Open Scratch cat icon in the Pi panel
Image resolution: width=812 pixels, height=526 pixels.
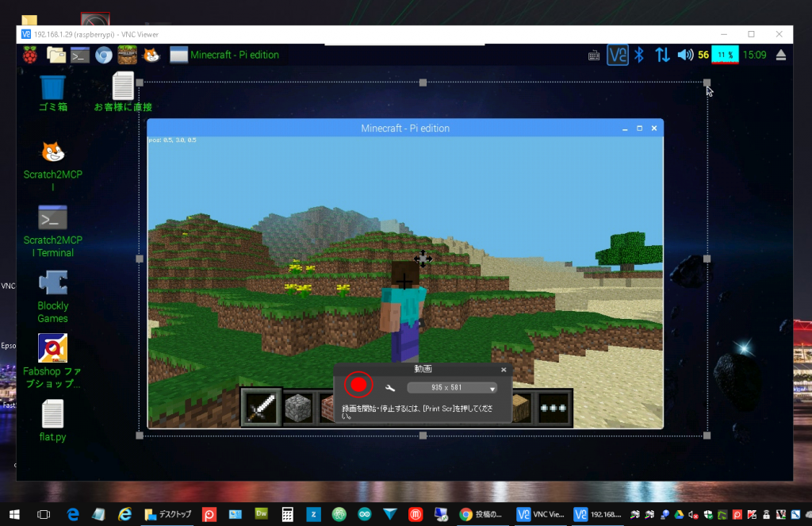click(151, 55)
